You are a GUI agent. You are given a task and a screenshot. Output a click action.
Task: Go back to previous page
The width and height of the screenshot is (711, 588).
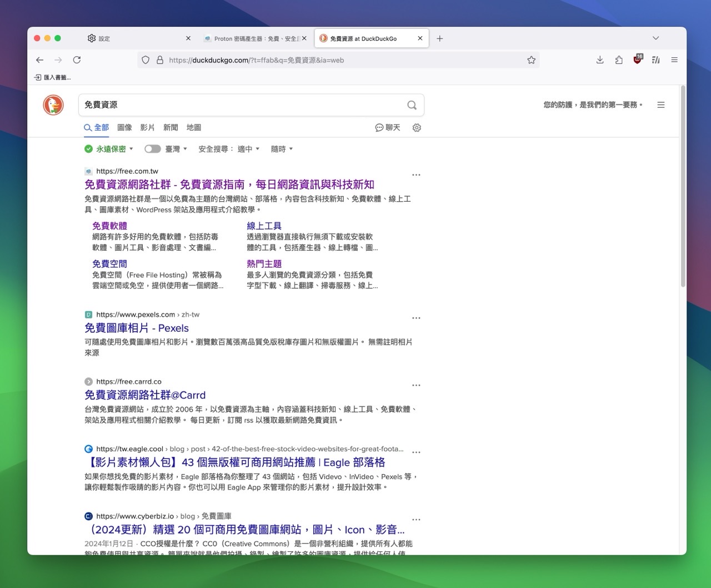pos(39,60)
